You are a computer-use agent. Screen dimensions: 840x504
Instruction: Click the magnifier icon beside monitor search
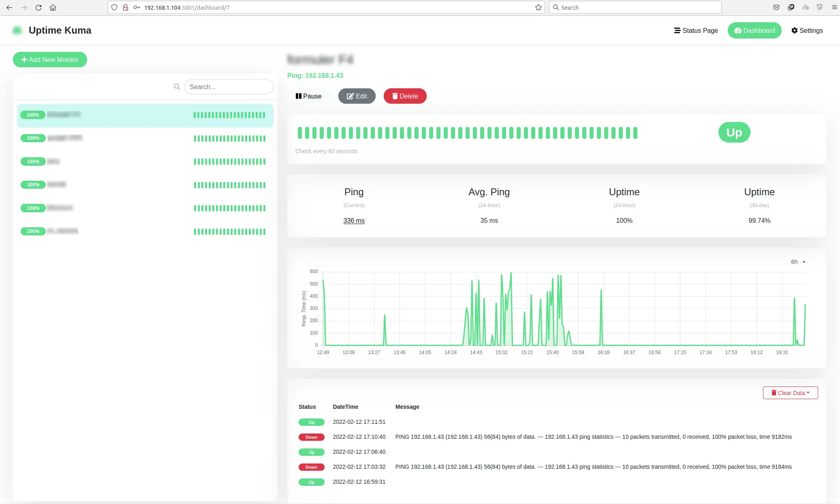coord(177,87)
